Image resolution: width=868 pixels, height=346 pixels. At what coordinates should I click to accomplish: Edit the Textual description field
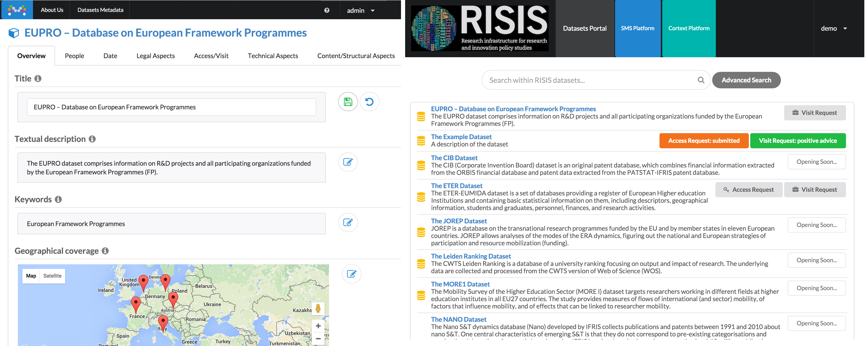(348, 162)
